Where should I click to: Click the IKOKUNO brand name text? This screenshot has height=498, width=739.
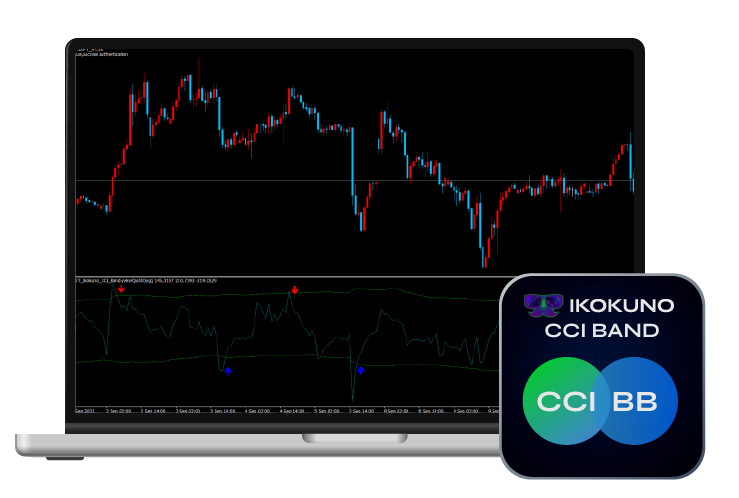click(620, 305)
